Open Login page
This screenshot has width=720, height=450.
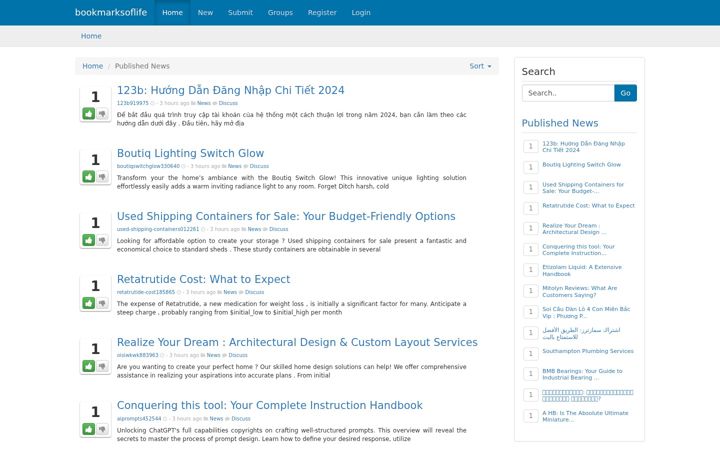361,12
